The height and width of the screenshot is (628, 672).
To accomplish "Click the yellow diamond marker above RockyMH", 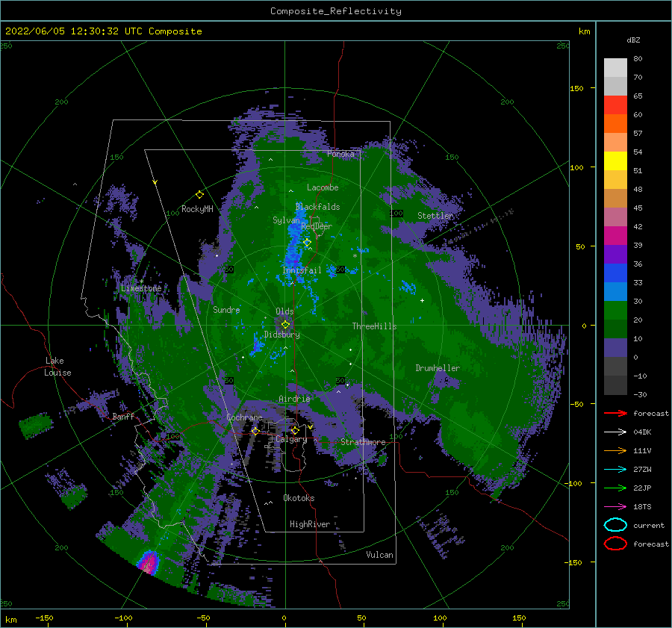I will coord(199,195).
